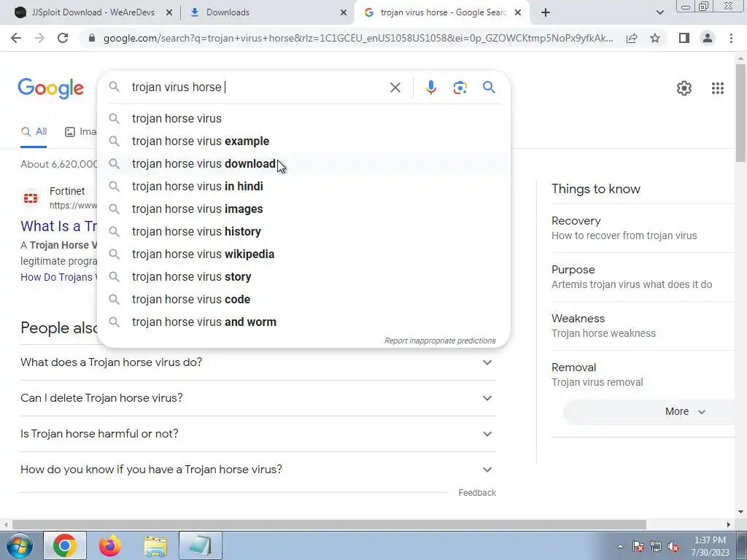Click the address bar URL
Screen dimensions: 747x560
tap(358, 38)
